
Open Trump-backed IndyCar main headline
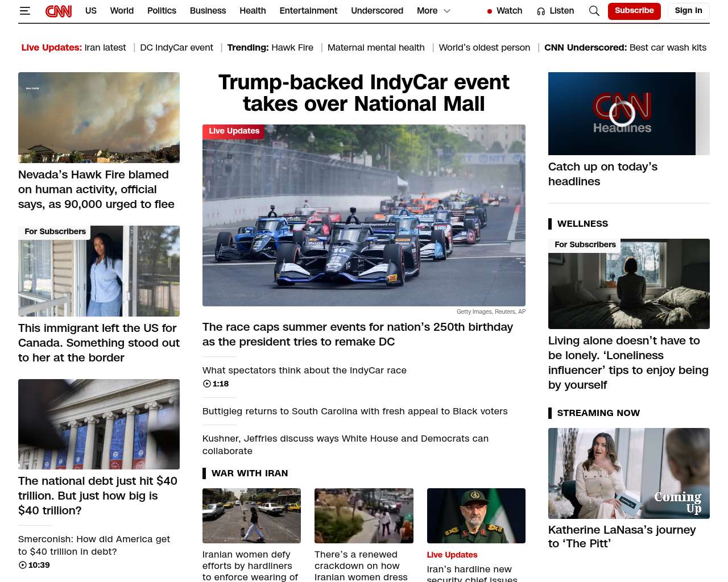coord(364,93)
